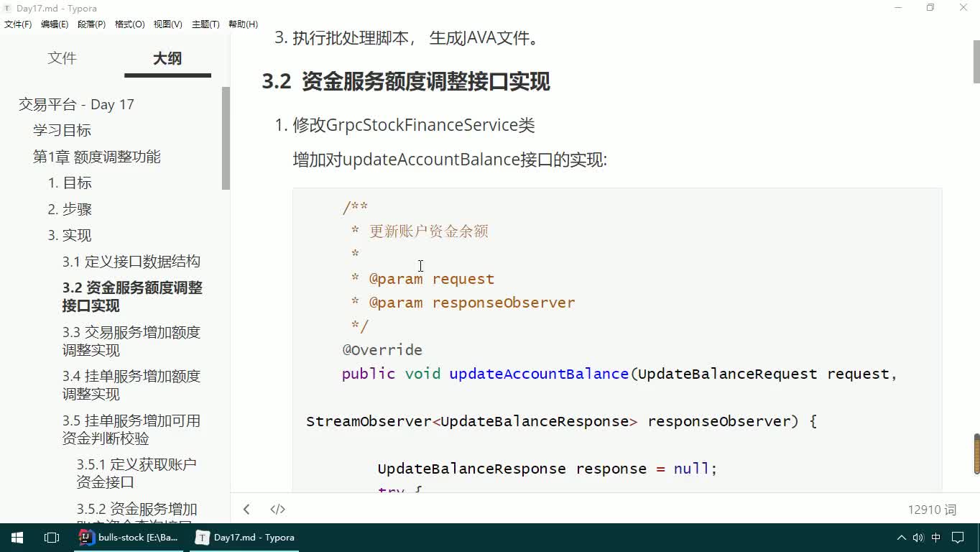This screenshot has width=980, height=552.
Task: Switch to the 大纲 sidebar tab
Action: tap(167, 58)
